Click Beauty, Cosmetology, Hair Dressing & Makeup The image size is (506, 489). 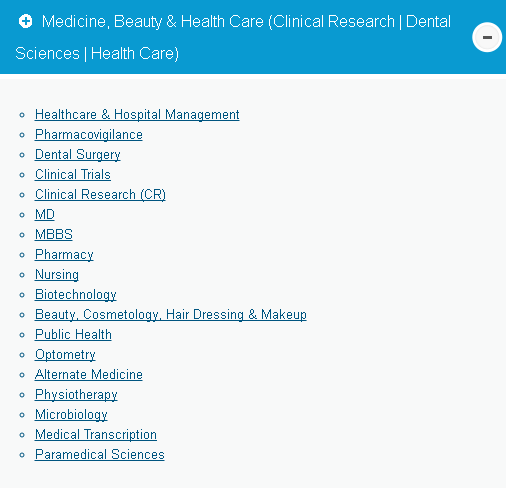pos(171,315)
